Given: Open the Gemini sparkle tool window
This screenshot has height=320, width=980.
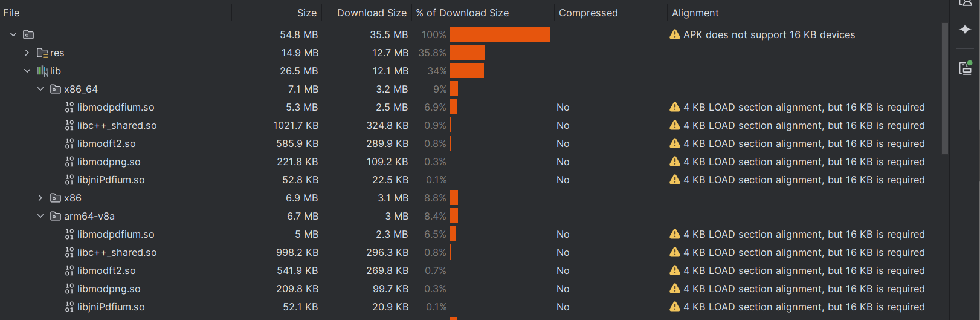Looking at the screenshot, I should tap(965, 29).
